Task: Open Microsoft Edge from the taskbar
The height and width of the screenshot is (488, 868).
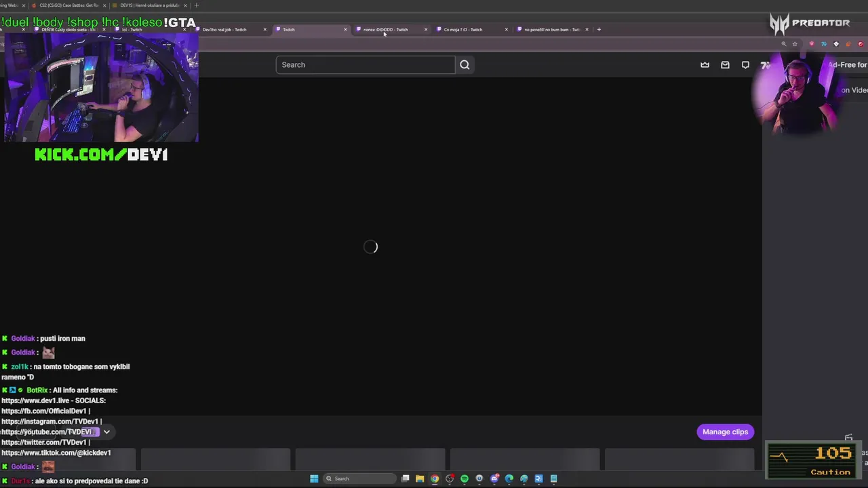Action: tap(509, 479)
